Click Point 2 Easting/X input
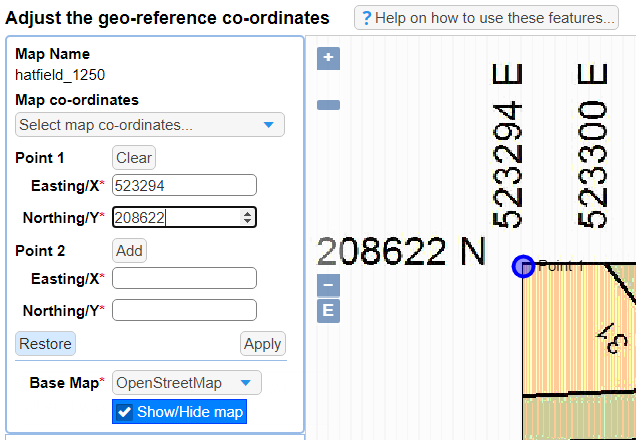 pos(184,278)
